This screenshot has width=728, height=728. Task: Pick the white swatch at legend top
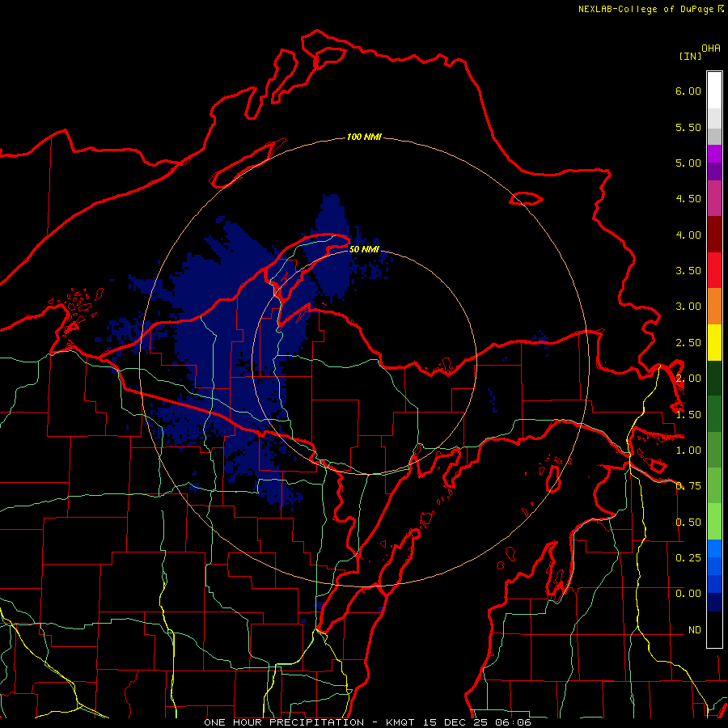pos(714,91)
